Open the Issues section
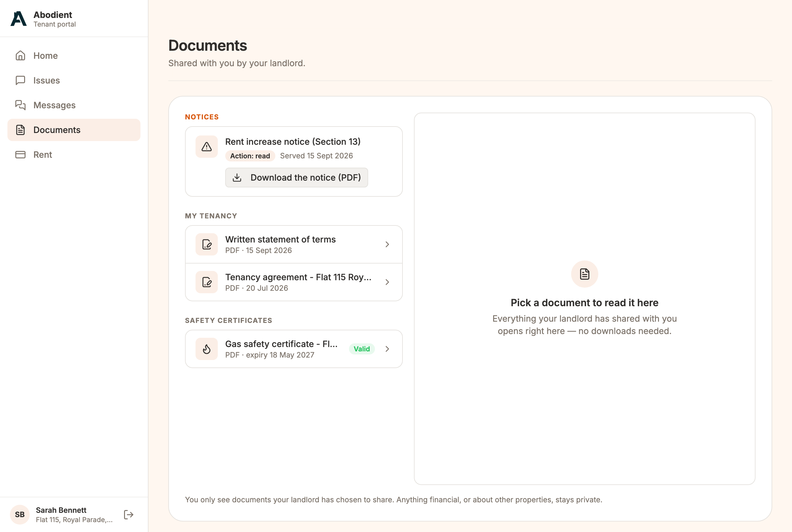This screenshot has width=792, height=532. pos(74,80)
